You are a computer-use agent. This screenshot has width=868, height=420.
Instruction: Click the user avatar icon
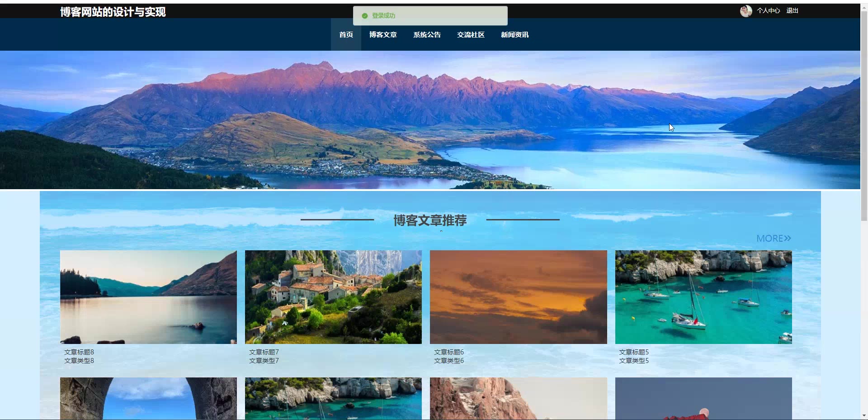click(x=746, y=11)
